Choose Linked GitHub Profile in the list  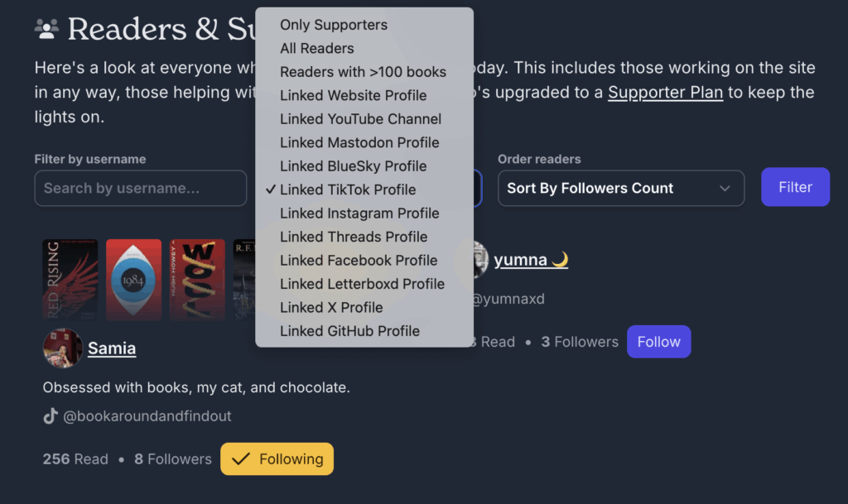(x=349, y=331)
